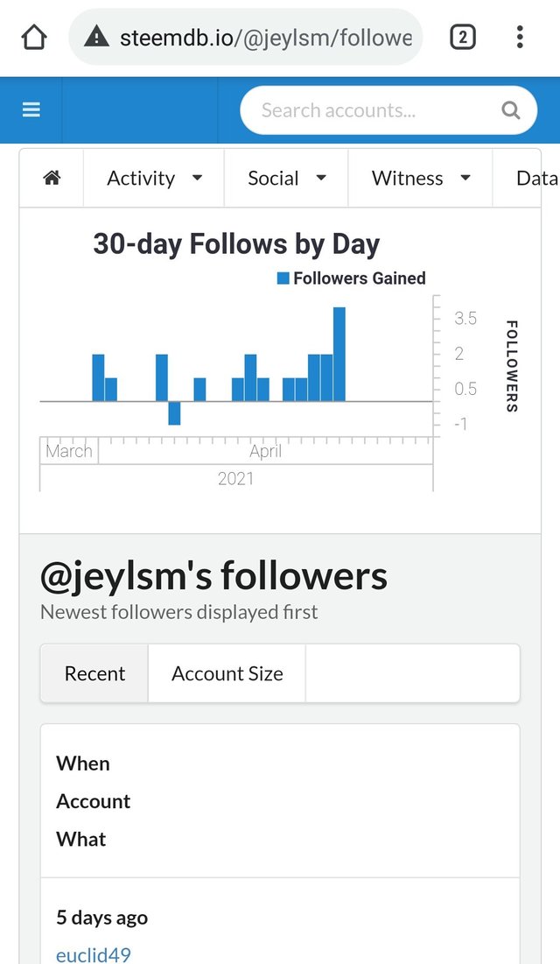Click the Followers Gained legend label
Image resolution: width=560 pixels, height=964 pixels.
click(x=360, y=278)
